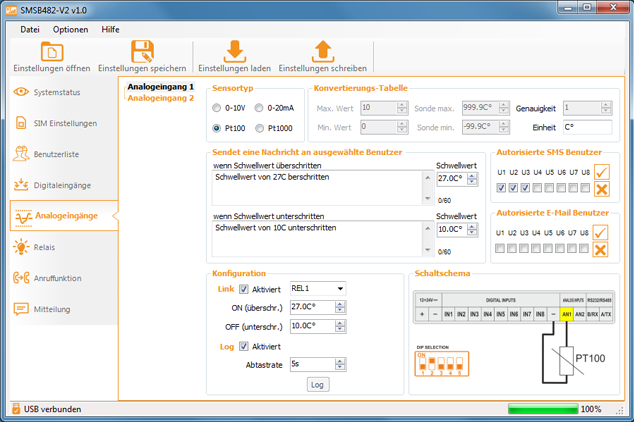Disable the Log Aktiviert checkbox

(x=244, y=347)
